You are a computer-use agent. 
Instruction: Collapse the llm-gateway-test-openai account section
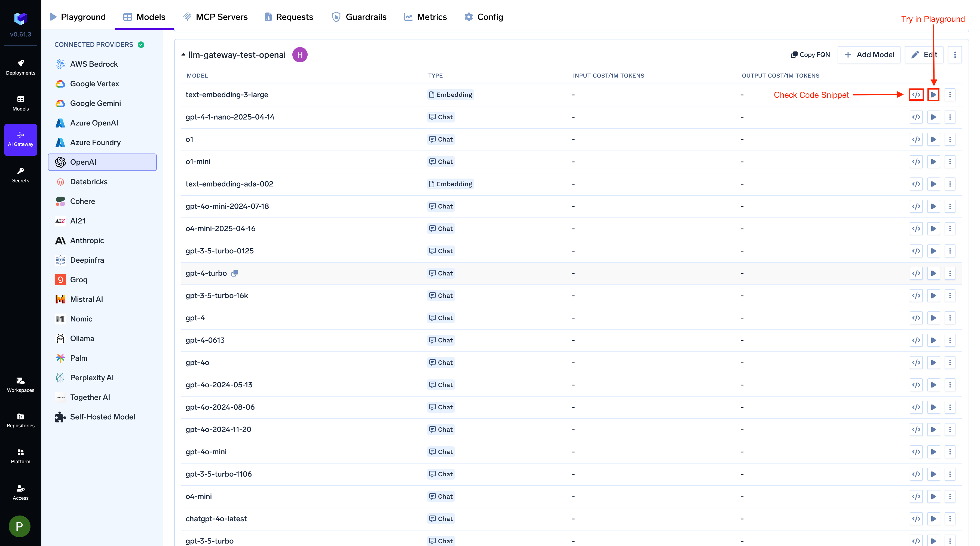[x=183, y=55]
